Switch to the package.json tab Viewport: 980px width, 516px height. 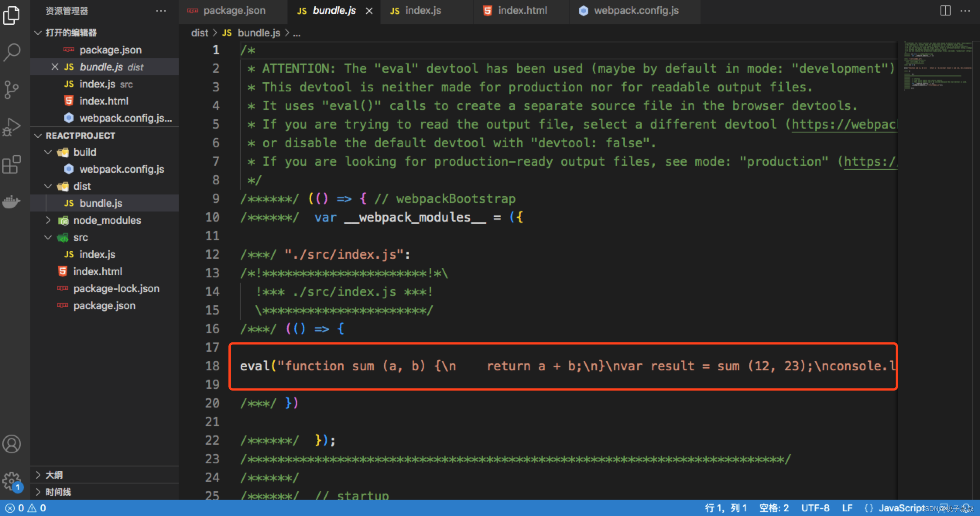coord(233,11)
